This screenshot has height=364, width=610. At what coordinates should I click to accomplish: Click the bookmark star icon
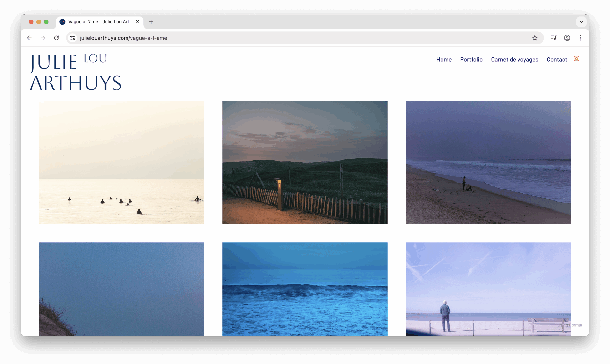(x=535, y=38)
